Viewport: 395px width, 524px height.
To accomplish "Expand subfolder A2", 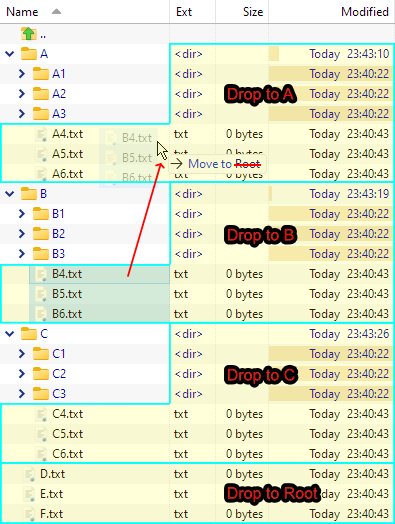I will (x=22, y=94).
